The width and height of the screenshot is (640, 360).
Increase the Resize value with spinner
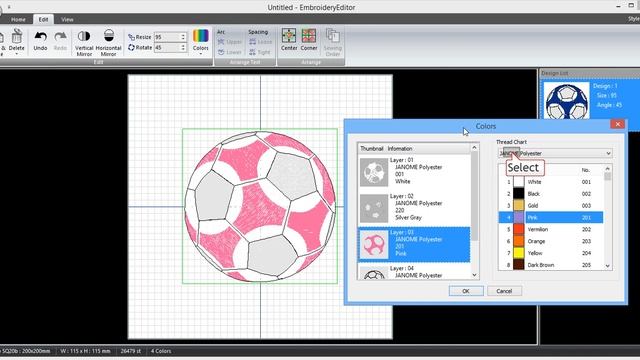[x=183, y=35]
